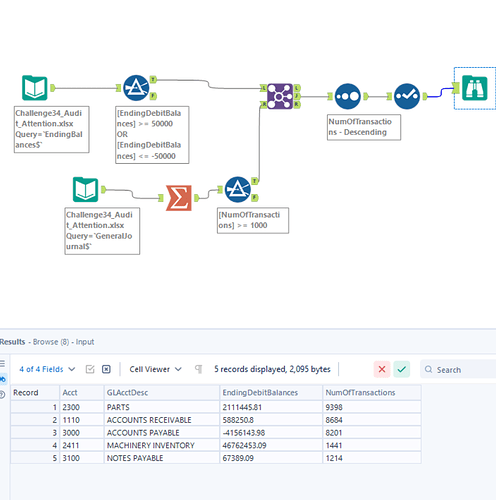Click the green checkmark apply button
The image size is (496, 500).
402,369
